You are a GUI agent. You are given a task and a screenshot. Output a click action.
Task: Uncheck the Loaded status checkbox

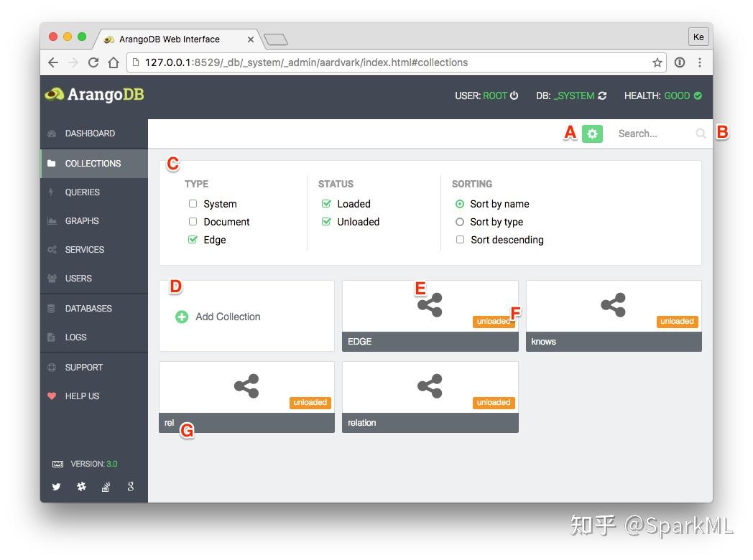pyautogui.click(x=327, y=203)
